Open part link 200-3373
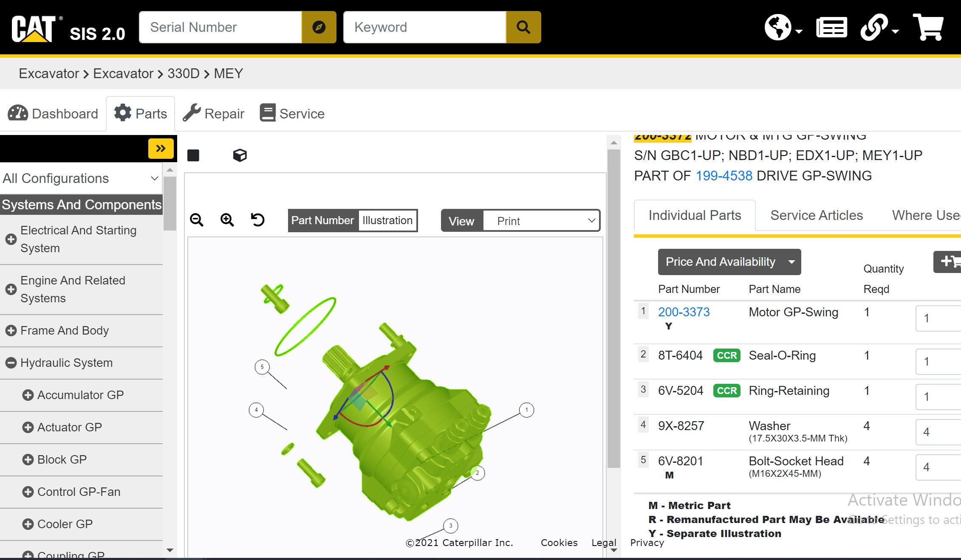The height and width of the screenshot is (560, 961). [x=684, y=312]
